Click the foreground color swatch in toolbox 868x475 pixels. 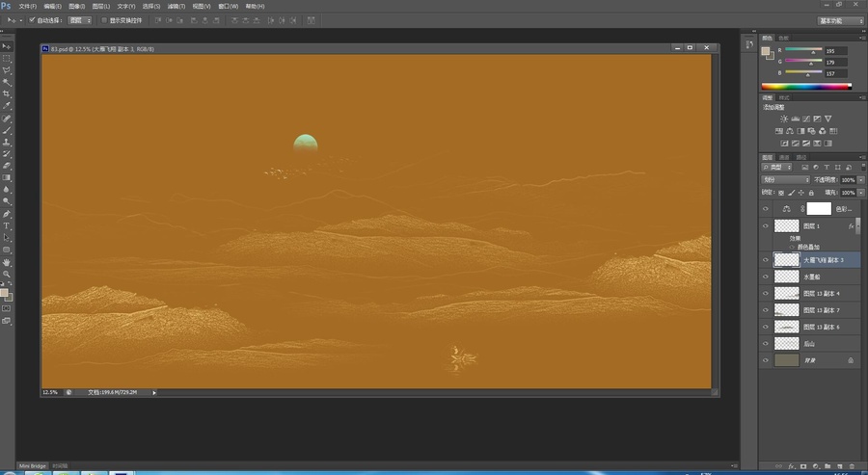point(4,293)
